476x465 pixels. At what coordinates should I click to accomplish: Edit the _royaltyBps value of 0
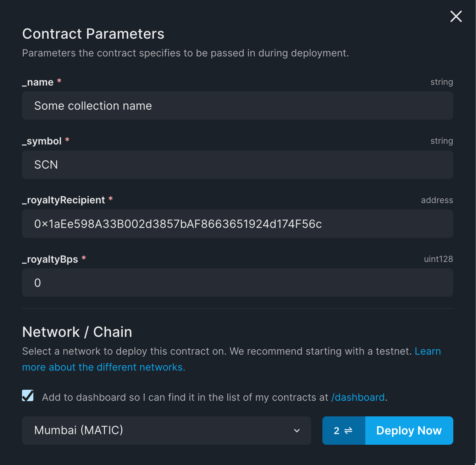click(237, 283)
